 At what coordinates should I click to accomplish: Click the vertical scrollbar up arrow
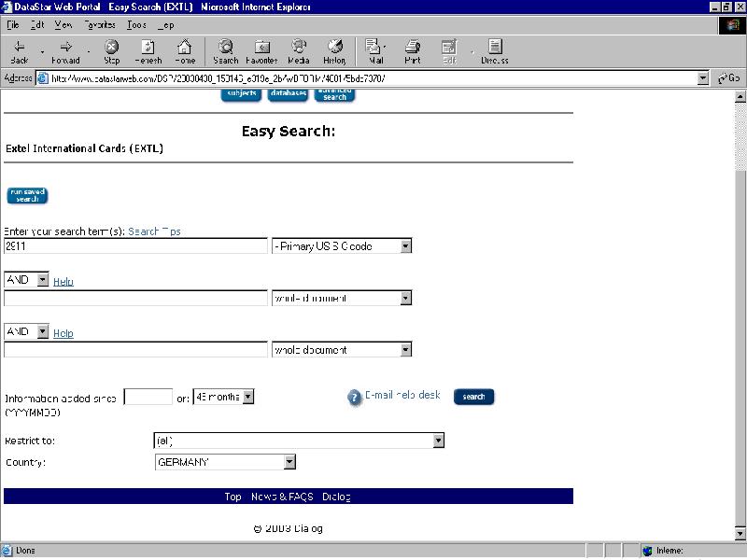(x=740, y=97)
